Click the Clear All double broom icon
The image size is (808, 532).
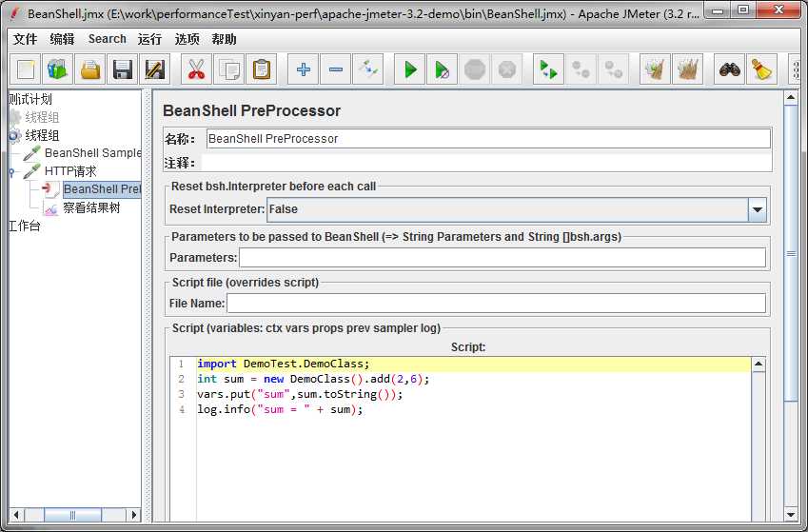[x=687, y=69]
